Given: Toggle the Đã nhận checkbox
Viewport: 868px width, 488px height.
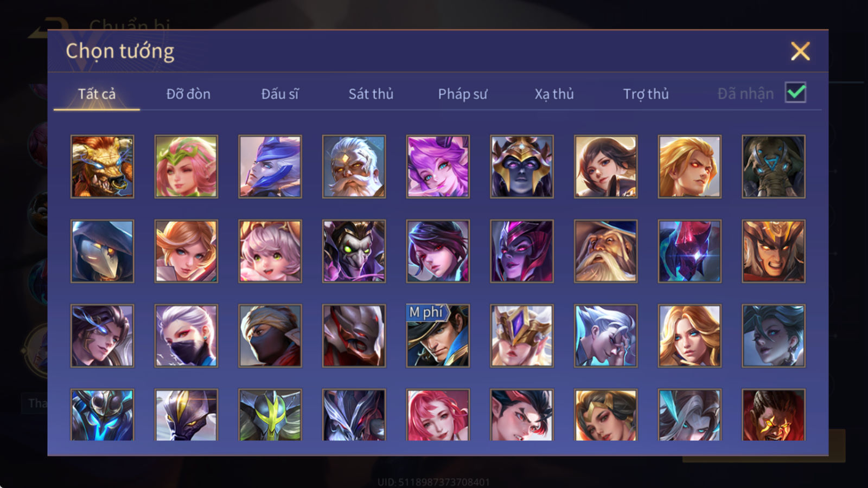Looking at the screenshot, I should coord(795,93).
